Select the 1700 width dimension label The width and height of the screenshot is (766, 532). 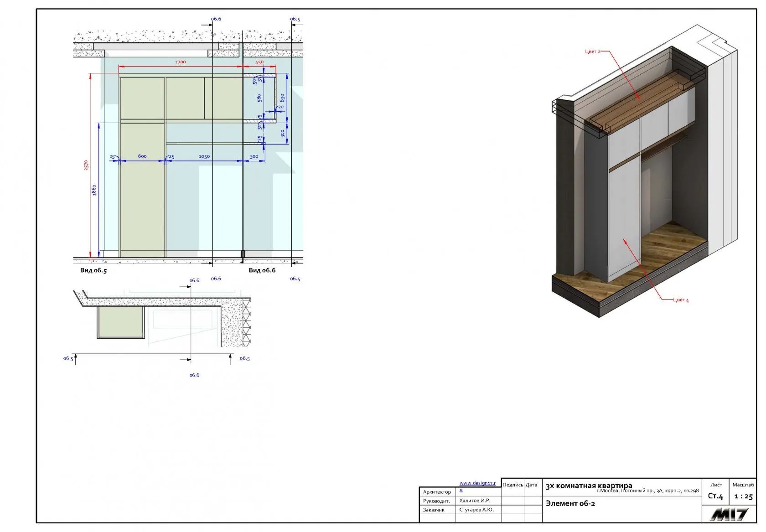pyautogui.click(x=181, y=62)
